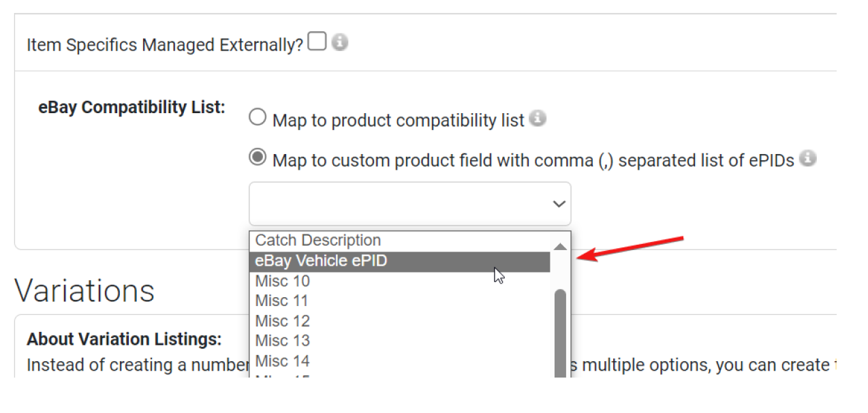Viewport: 868px width, 413px height.
Task: Open info icon beside Item Specifics Managed Externally
Action: point(339,42)
